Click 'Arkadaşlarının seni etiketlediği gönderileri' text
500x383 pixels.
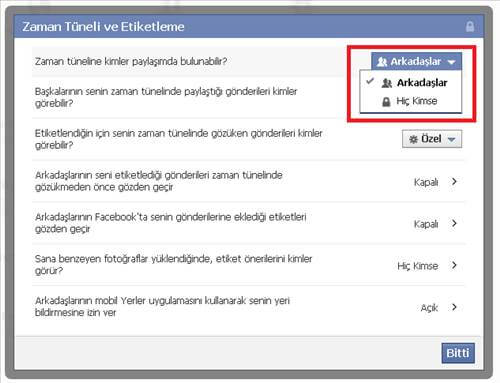coord(159,181)
